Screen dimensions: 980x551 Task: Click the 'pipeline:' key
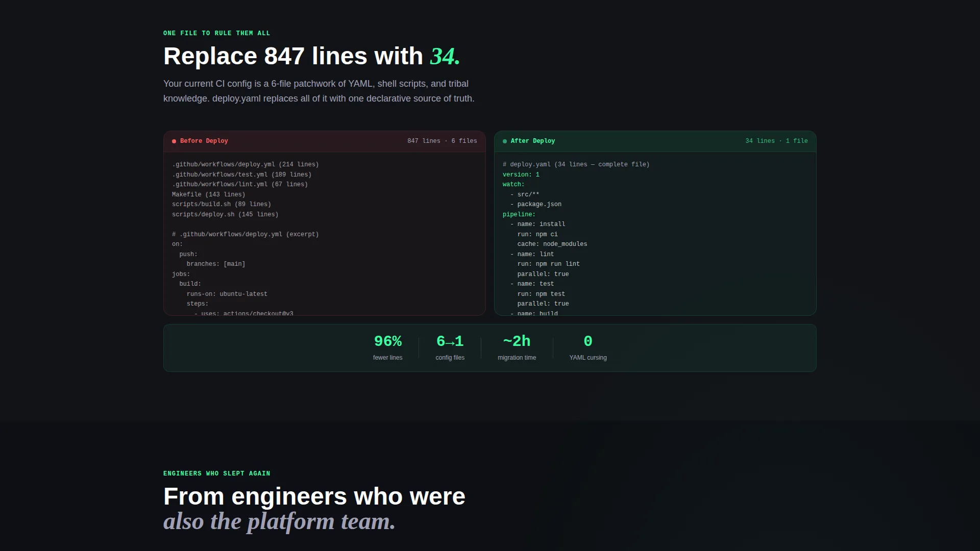tap(519, 214)
